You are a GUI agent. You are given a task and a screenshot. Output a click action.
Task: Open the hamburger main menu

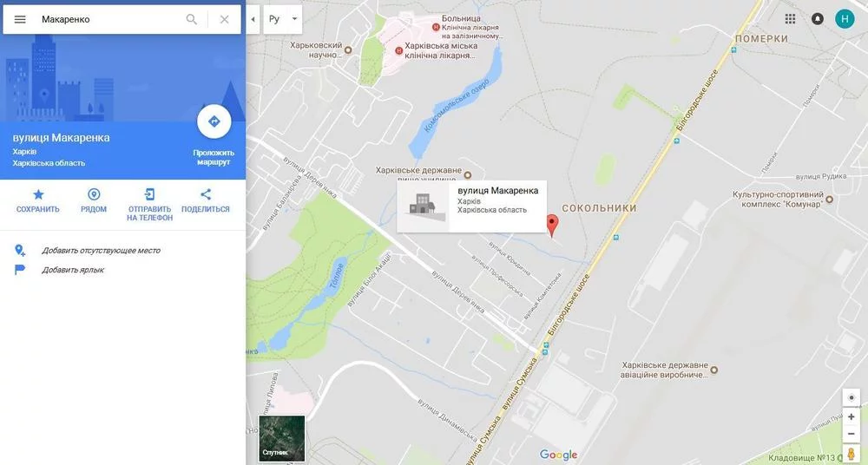(x=20, y=19)
